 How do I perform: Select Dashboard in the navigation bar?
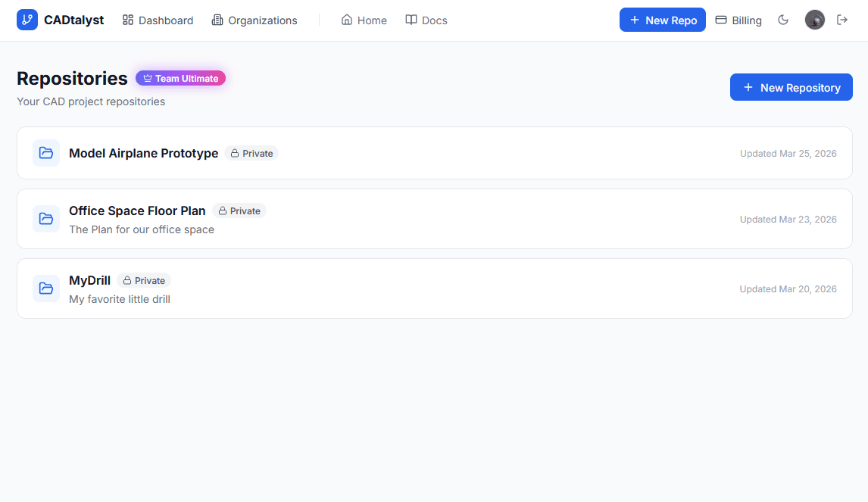[158, 20]
